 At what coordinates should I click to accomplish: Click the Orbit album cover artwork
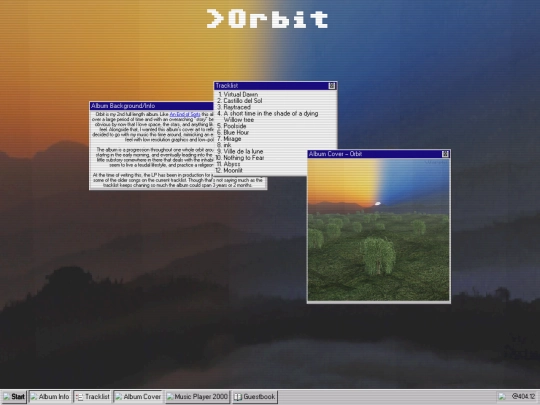tap(378, 230)
